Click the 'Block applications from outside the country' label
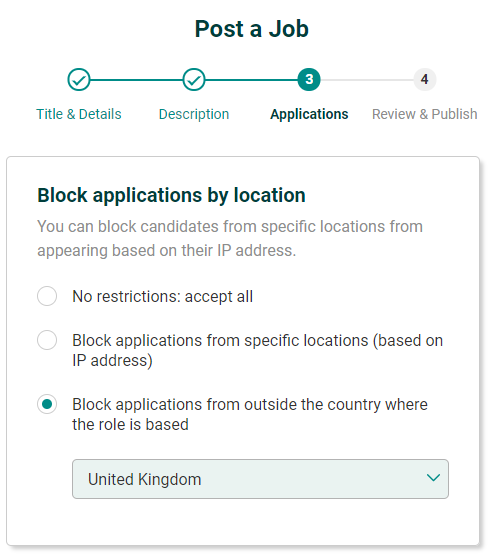This screenshot has width=489, height=557. point(250,414)
